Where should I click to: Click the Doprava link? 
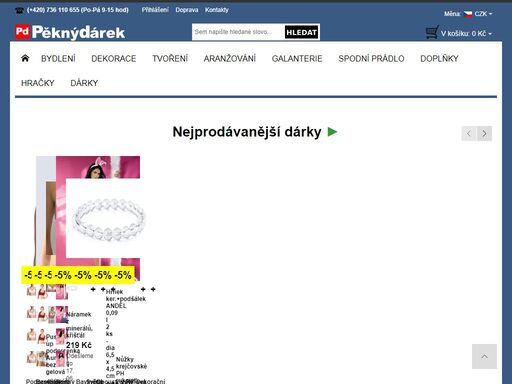click(187, 10)
